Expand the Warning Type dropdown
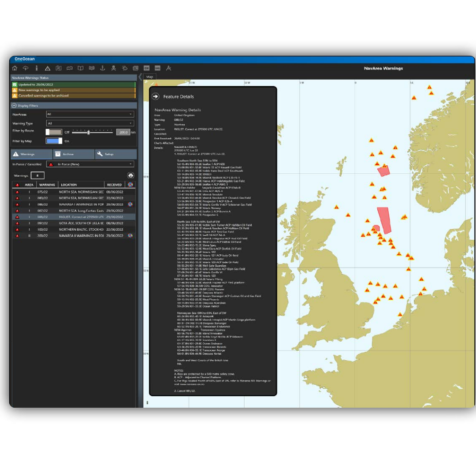 pos(90,123)
